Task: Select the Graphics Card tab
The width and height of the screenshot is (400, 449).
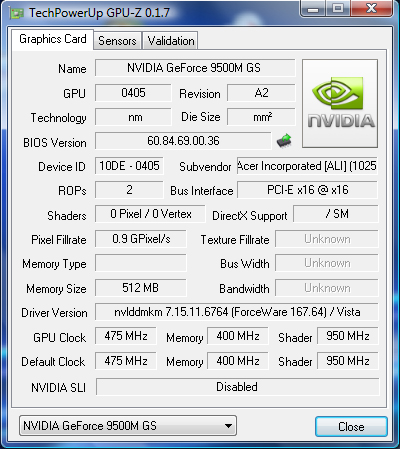Action: click(x=53, y=39)
